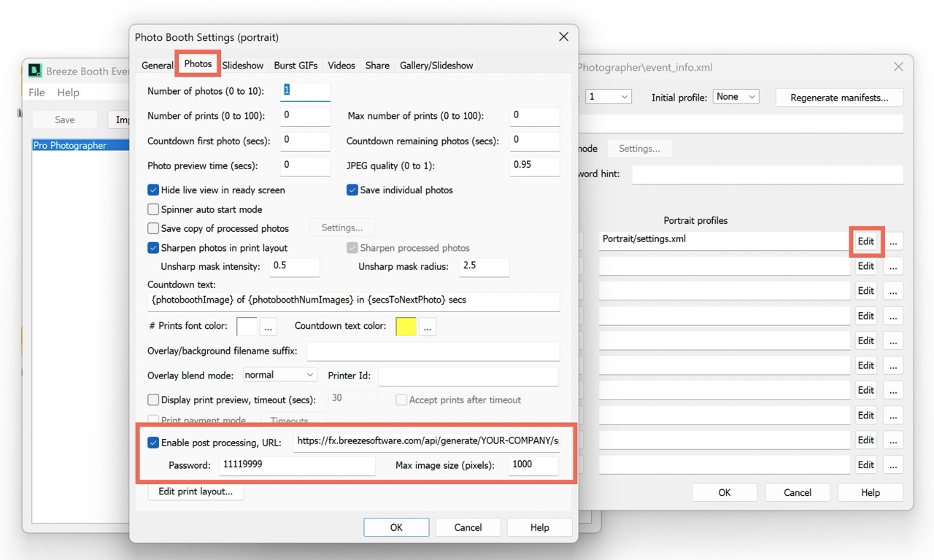Check Save copy of processed photos

click(153, 228)
